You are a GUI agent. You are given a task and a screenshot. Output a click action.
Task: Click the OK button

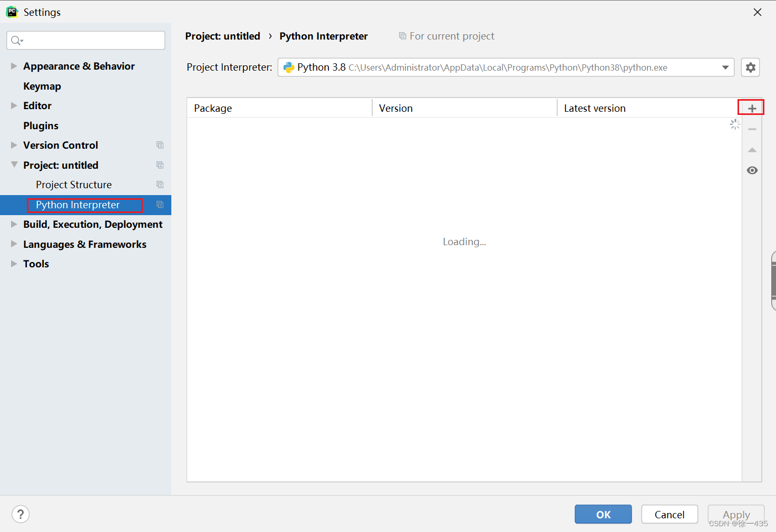pyautogui.click(x=603, y=514)
